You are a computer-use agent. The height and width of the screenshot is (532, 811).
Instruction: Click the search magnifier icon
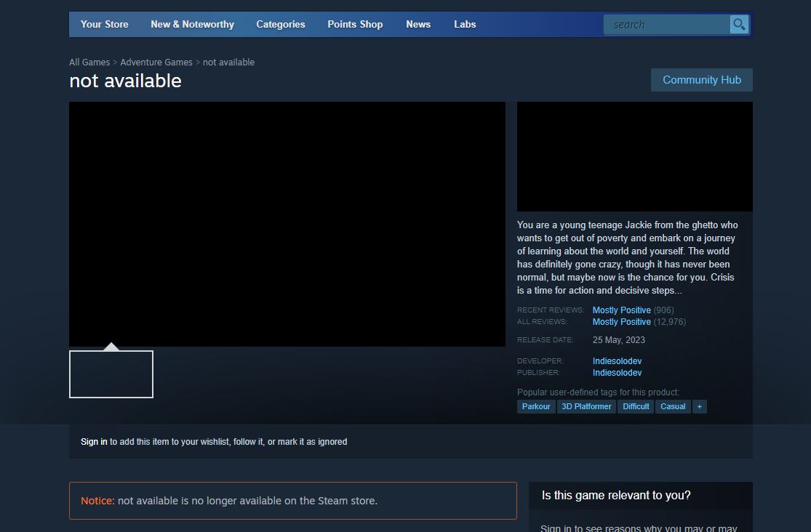[x=739, y=24]
